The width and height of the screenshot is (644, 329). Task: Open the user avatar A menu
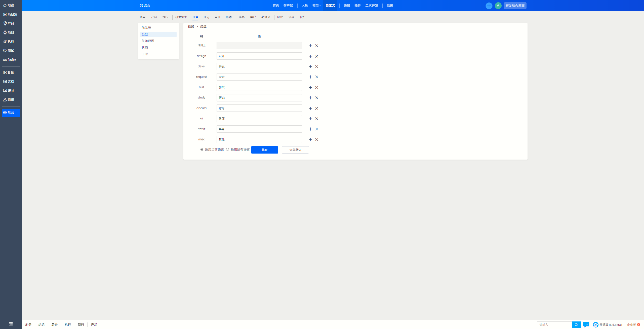pos(498,6)
